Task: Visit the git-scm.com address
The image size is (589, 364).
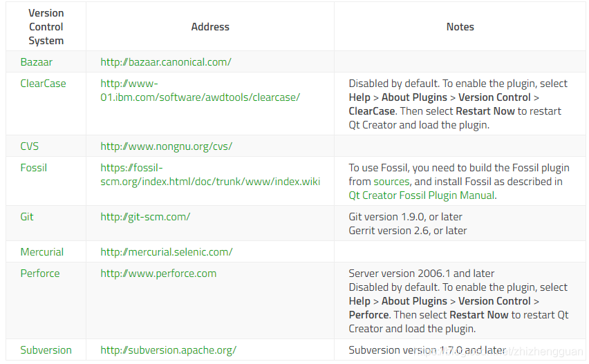Action: click(145, 217)
